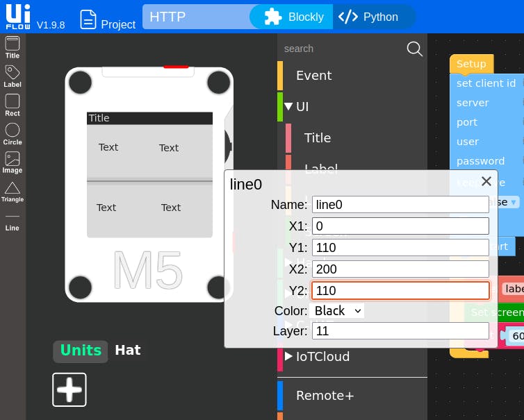
Task: Select the Setup block in workspace
Action: click(x=471, y=64)
